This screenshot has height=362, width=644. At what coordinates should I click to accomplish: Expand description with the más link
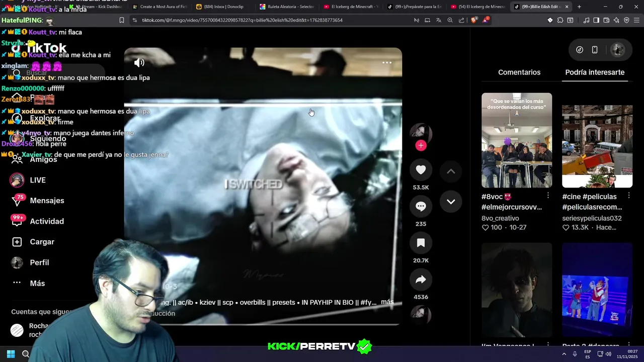point(387,302)
